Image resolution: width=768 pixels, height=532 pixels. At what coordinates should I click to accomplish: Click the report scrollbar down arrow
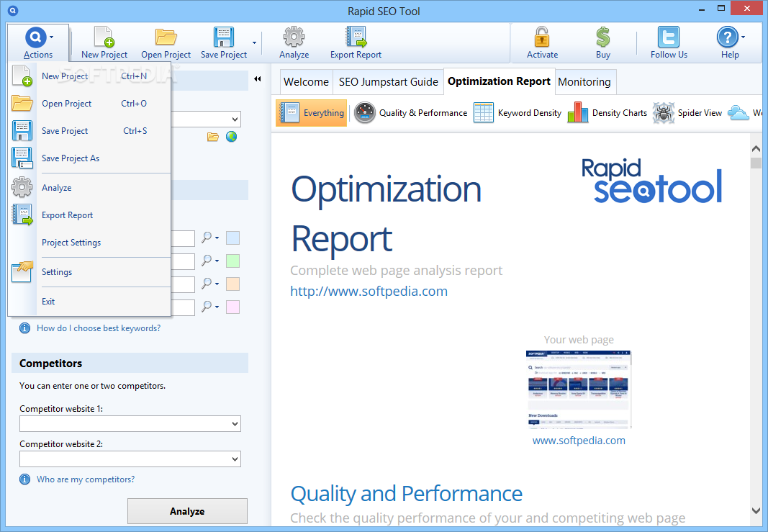(x=755, y=510)
